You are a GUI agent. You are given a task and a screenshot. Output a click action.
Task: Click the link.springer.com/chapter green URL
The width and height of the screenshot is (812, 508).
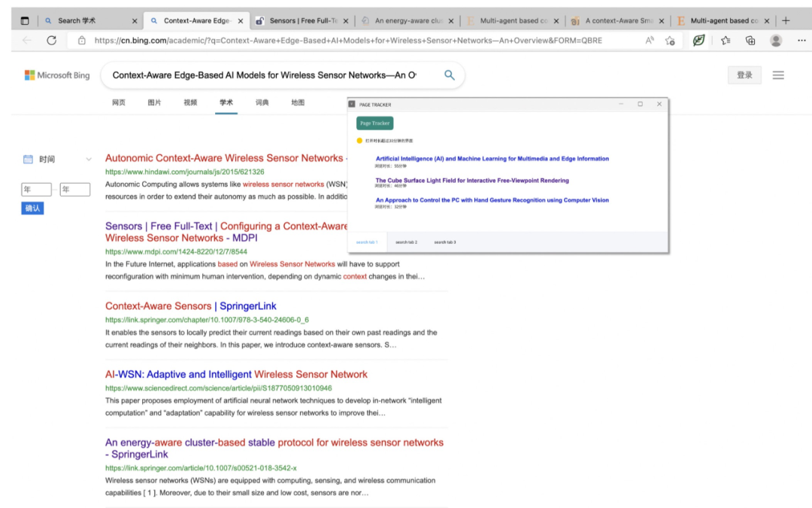click(x=207, y=320)
